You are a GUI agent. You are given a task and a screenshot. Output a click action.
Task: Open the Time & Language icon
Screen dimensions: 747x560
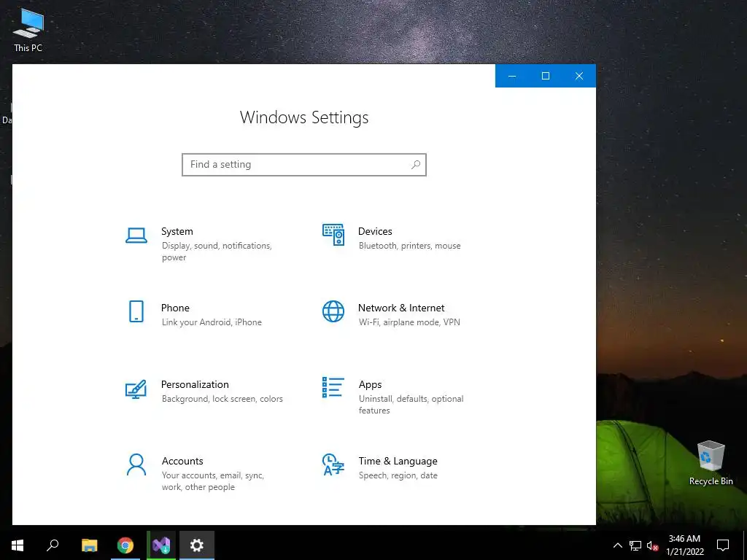pyautogui.click(x=333, y=464)
